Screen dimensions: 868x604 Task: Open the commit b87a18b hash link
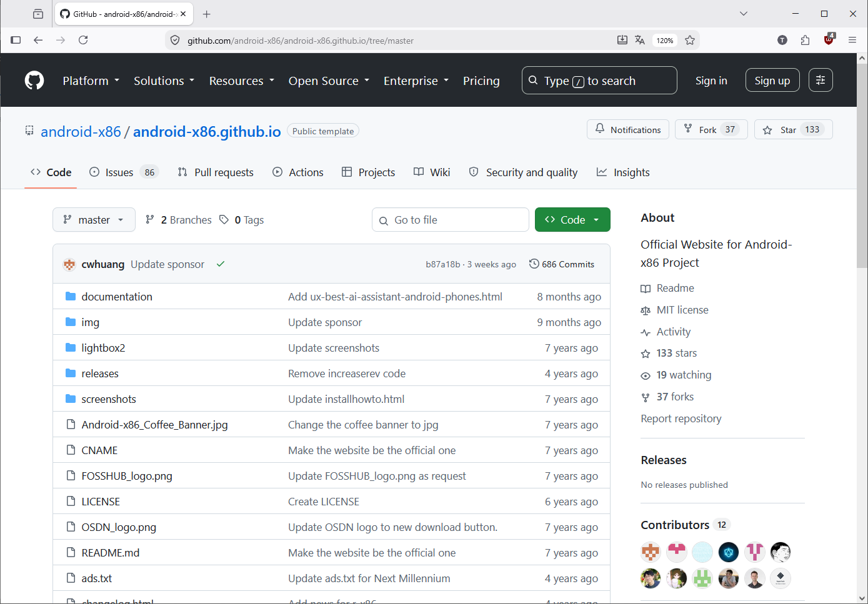point(443,264)
